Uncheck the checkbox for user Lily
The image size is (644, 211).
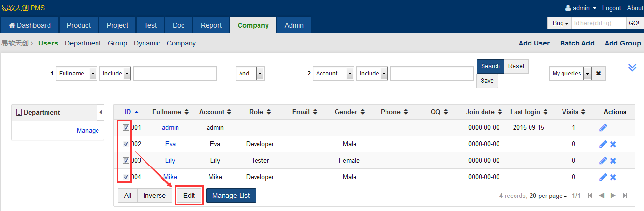click(x=126, y=160)
